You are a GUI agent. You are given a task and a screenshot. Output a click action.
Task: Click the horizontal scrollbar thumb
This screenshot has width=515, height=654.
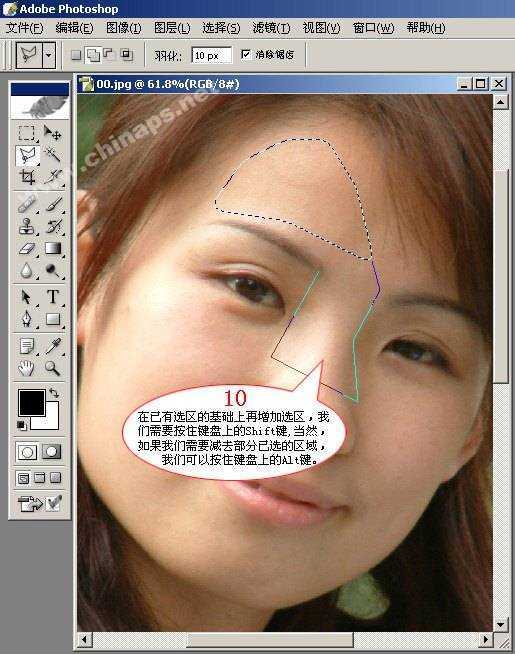coord(269,639)
